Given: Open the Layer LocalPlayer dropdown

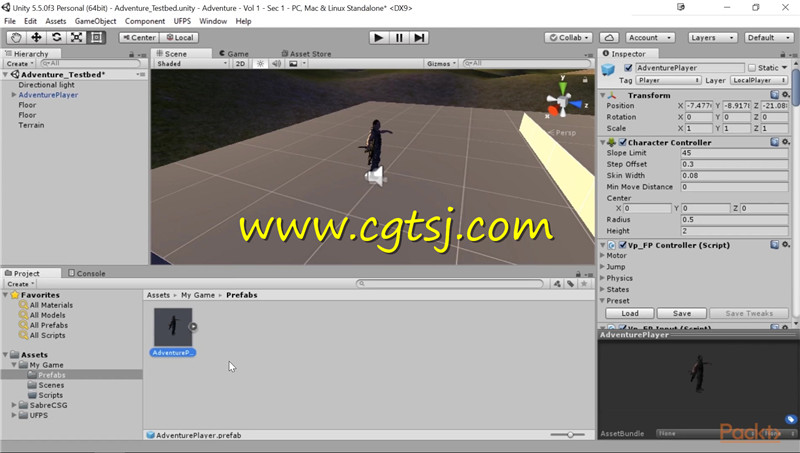Looking at the screenshot, I should [759, 81].
